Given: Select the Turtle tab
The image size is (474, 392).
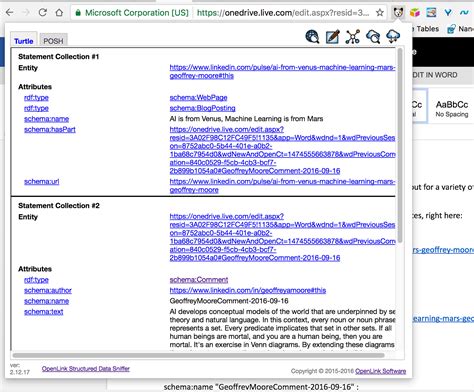Looking at the screenshot, I should pos(24,41).
